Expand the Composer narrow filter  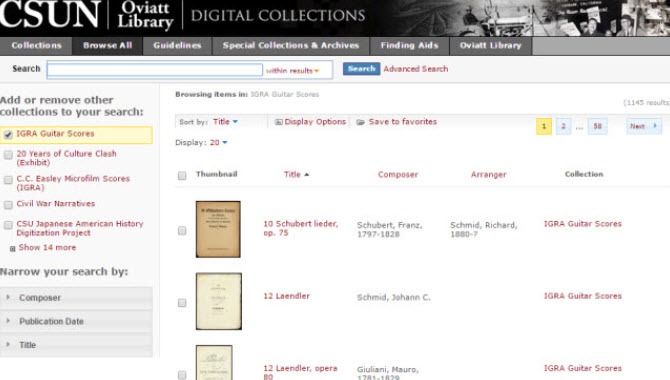[x=76, y=298]
